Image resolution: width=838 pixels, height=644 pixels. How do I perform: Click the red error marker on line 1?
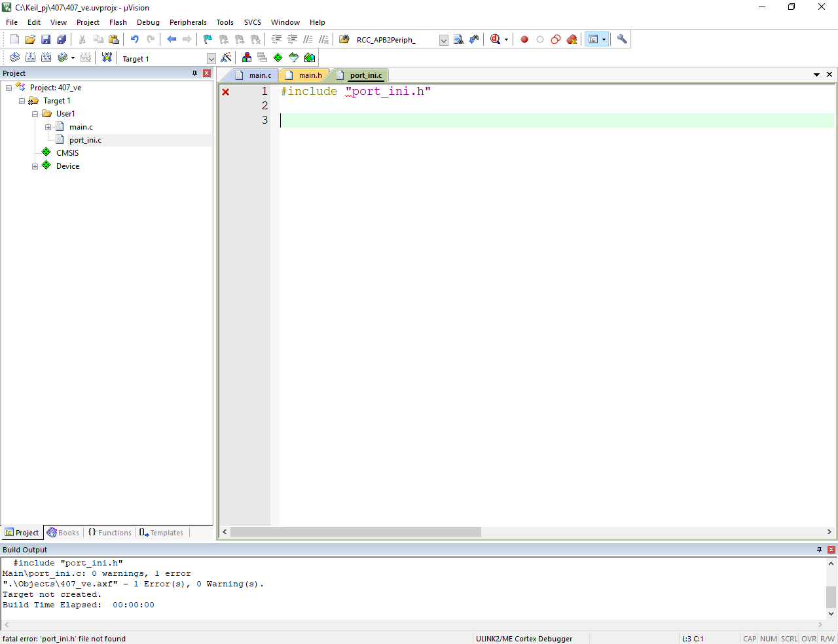[x=226, y=92]
